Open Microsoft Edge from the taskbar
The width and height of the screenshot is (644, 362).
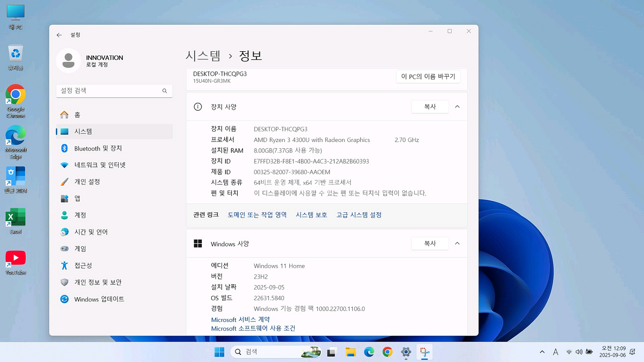click(x=369, y=351)
